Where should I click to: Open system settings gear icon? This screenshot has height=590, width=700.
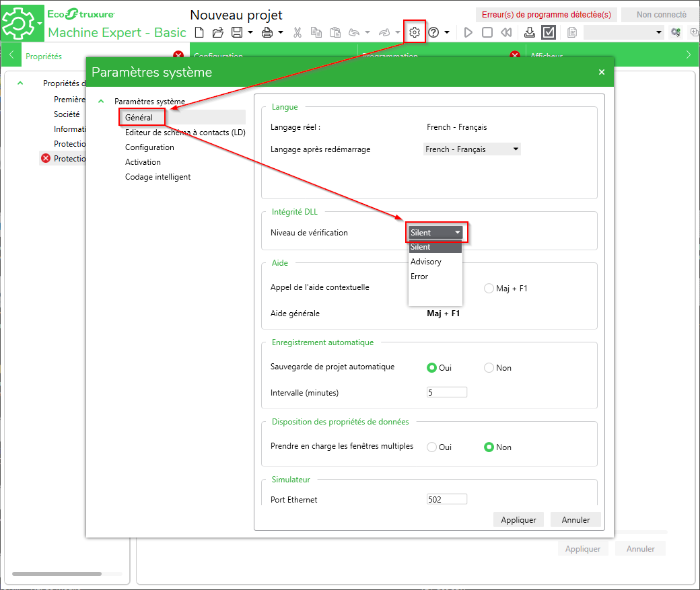click(415, 32)
